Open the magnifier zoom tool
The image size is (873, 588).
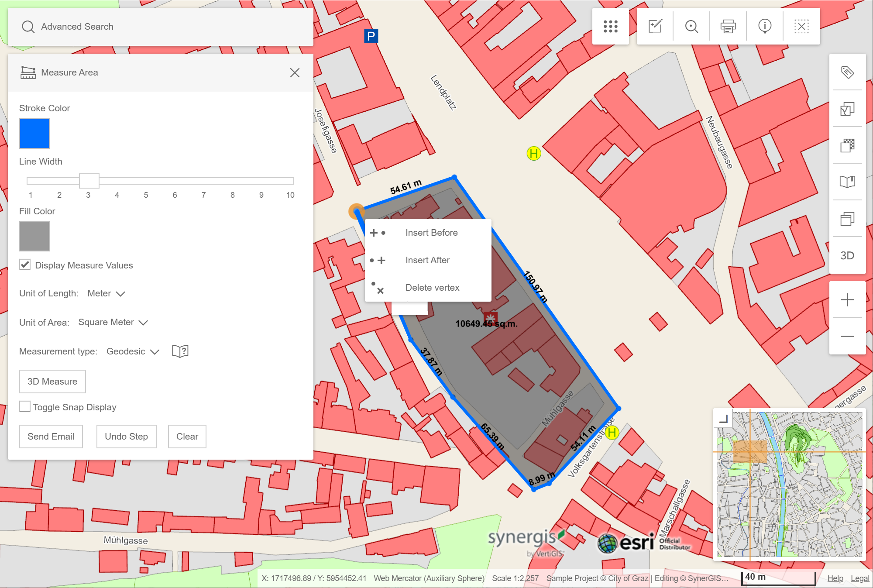point(691,26)
